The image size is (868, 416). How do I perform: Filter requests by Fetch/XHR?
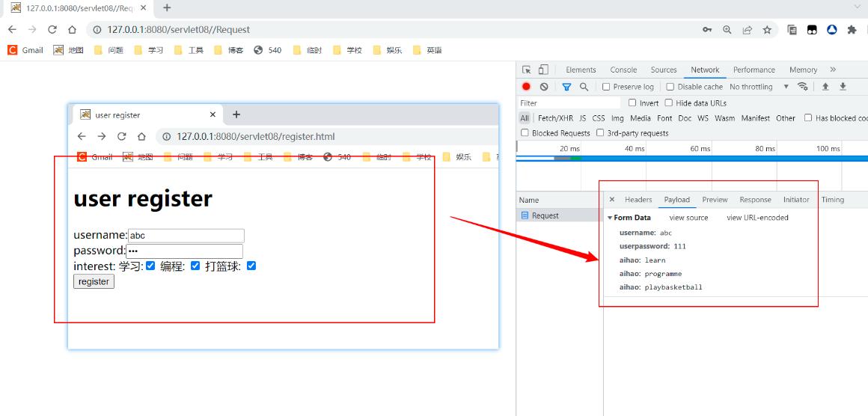555,118
